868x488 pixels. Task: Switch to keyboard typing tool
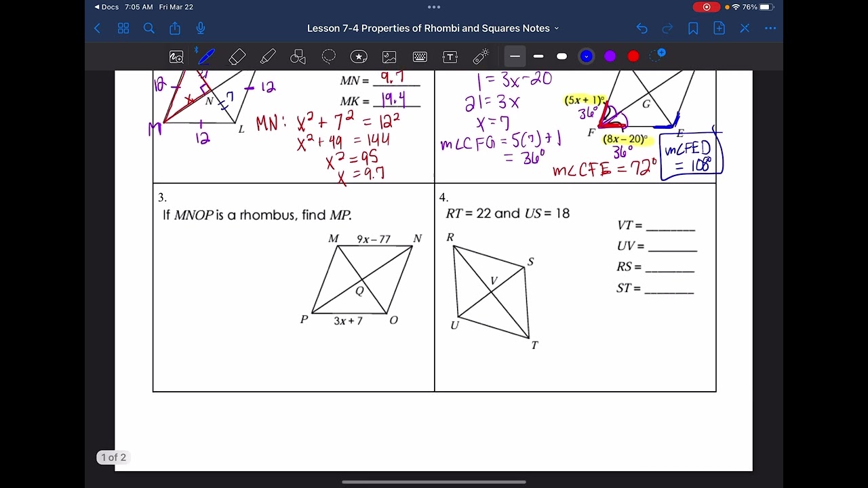pos(420,57)
